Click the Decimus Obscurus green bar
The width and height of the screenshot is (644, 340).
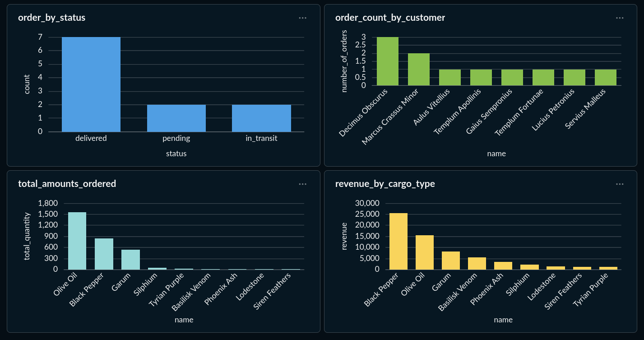[388, 61]
